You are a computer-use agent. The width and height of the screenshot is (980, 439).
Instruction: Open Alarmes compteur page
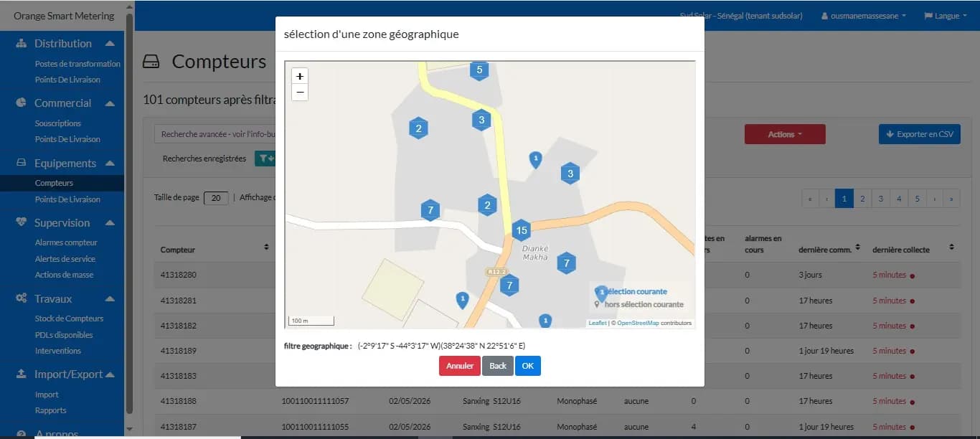coord(66,242)
